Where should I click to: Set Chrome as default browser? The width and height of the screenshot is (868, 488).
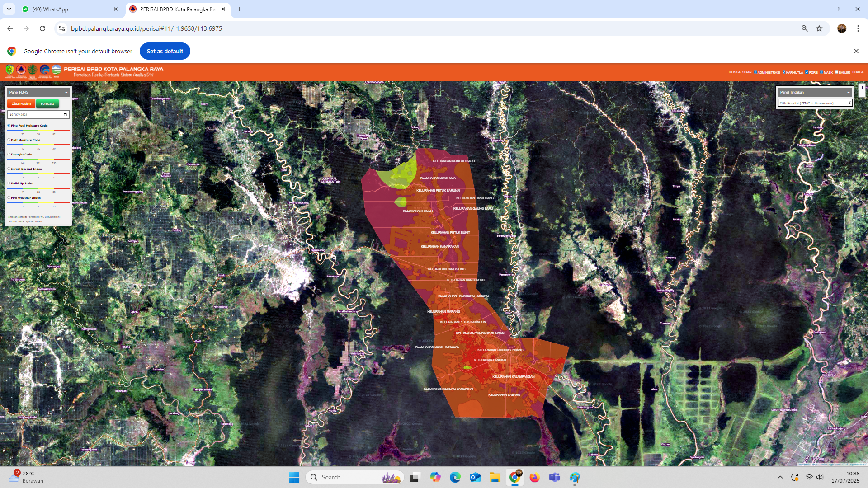point(165,51)
